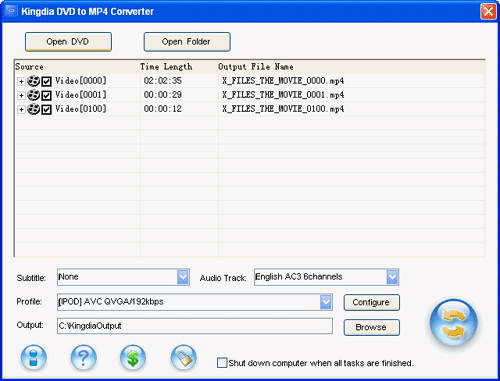
Task: Uncheck the Video[0000] checkbox
Action: point(47,81)
